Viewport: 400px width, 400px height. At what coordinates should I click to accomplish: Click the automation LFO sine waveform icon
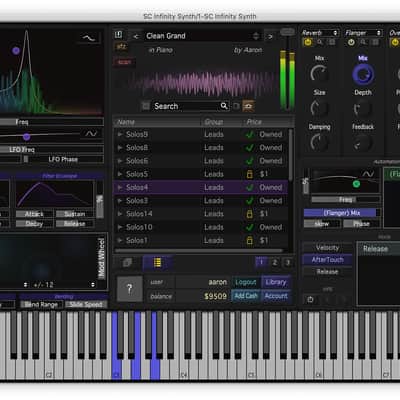(368, 174)
